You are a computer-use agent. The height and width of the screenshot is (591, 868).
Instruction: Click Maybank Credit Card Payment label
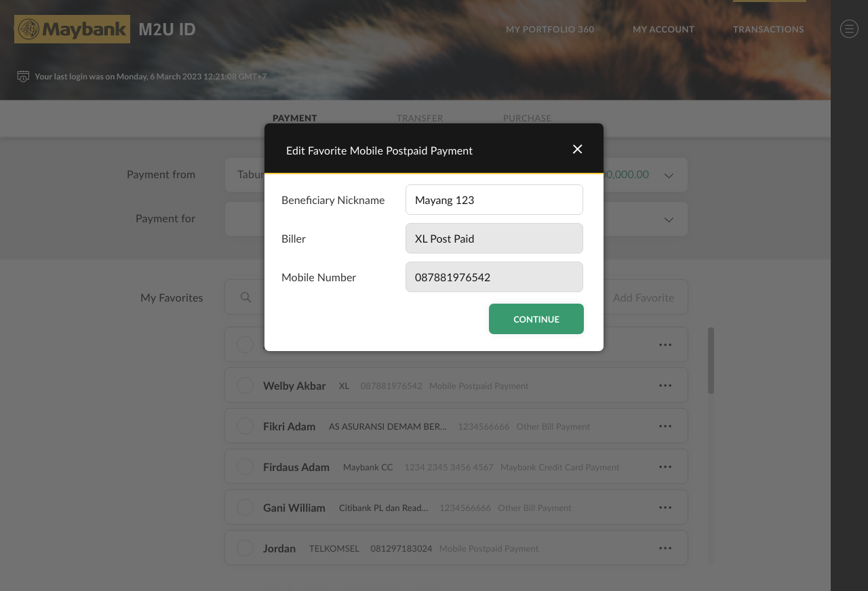click(560, 467)
